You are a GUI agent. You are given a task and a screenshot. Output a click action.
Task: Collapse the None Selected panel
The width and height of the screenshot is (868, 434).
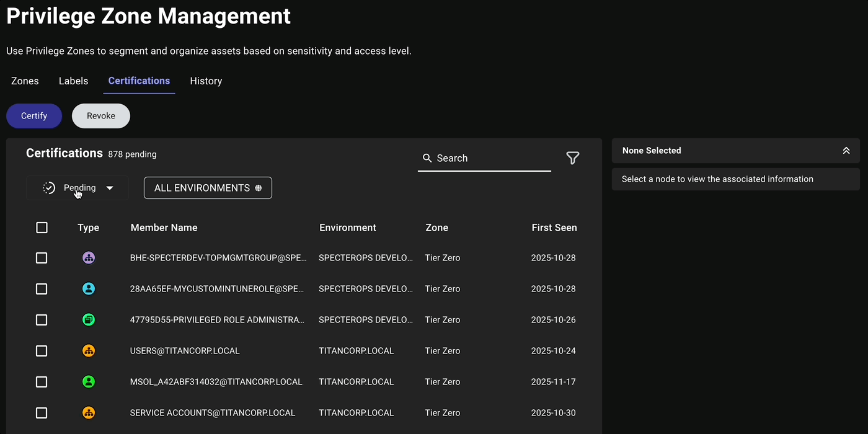tap(846, 150)
